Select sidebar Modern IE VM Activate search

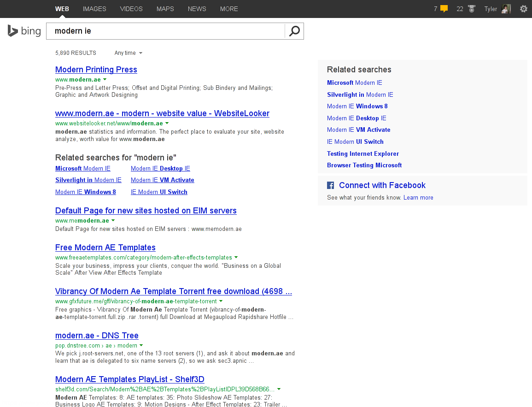pyautogui.click(x=359, y=130)
